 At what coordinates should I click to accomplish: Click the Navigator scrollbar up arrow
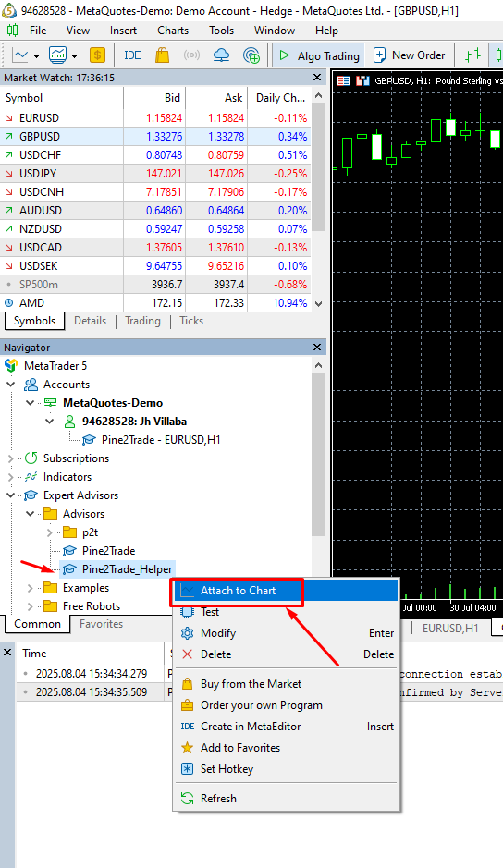(318, 365)
